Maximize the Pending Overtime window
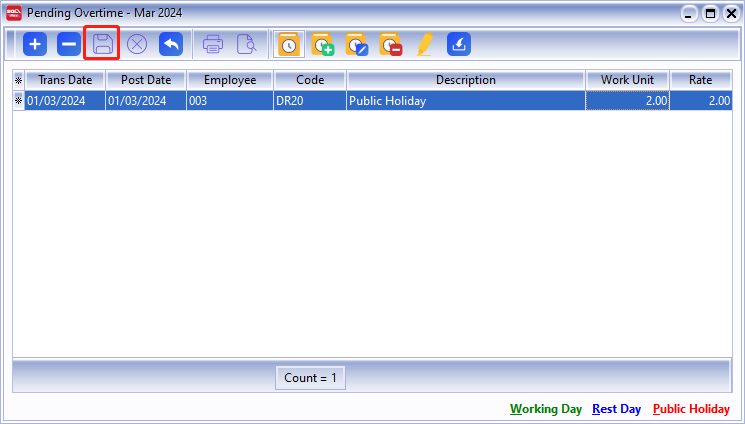This screenshot has width=745, height=424. (710, 14)
